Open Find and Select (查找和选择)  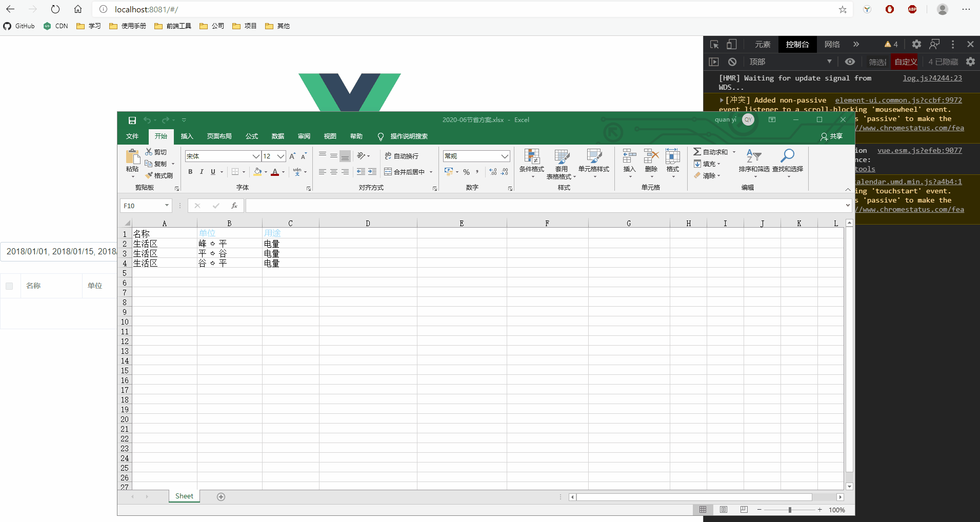point(788,164)
